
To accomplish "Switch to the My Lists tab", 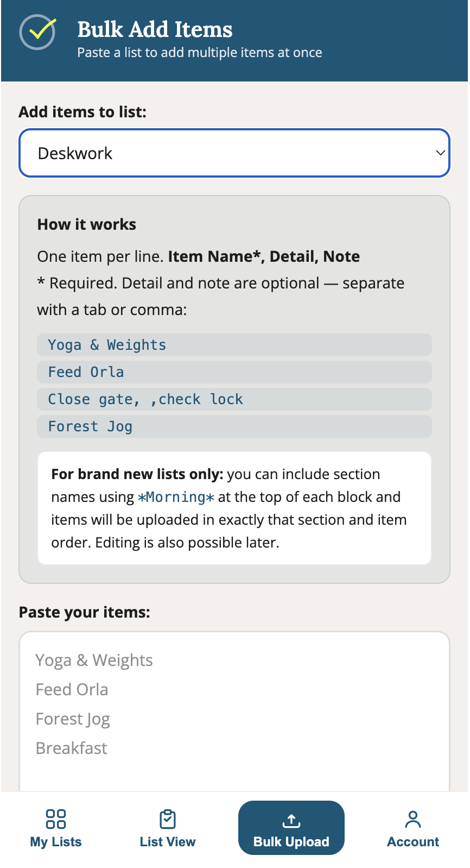I will (56, 828).
